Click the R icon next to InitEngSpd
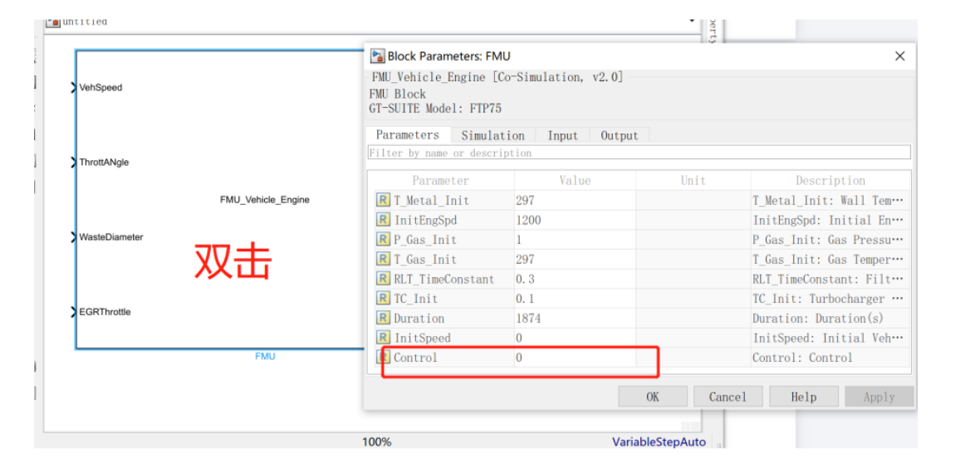Screen dimensions: 980x458 [x=383, y=220]
